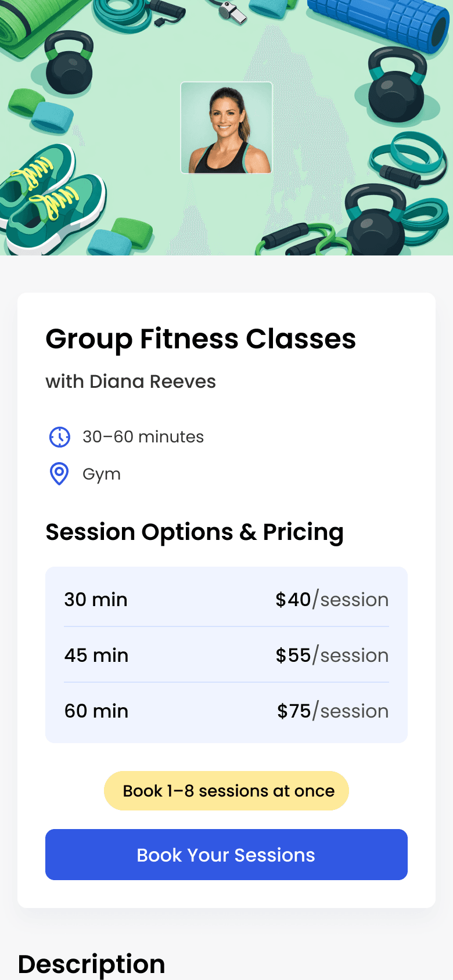Tap Diana Reeves' profile photo
453x980 pixels.
tap(227, 128)
